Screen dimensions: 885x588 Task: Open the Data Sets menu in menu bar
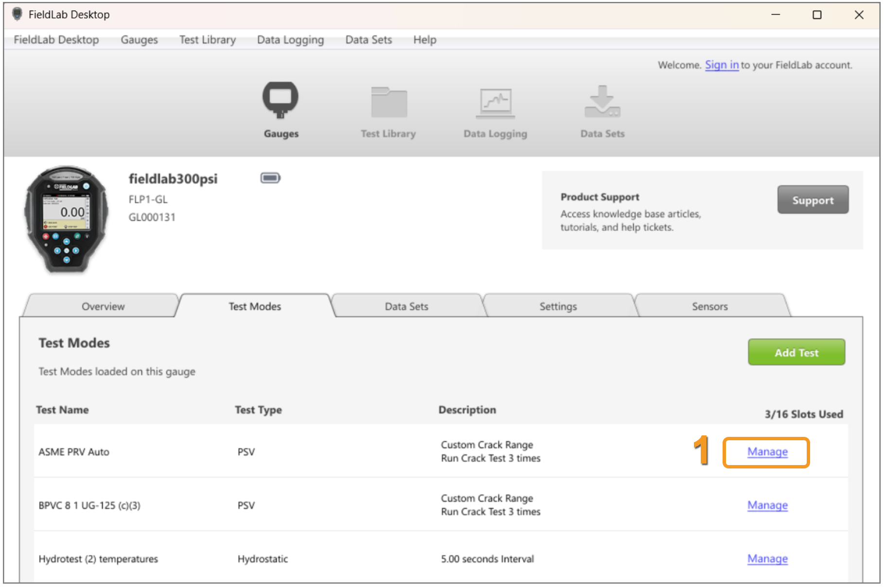[x=369, y=40]
